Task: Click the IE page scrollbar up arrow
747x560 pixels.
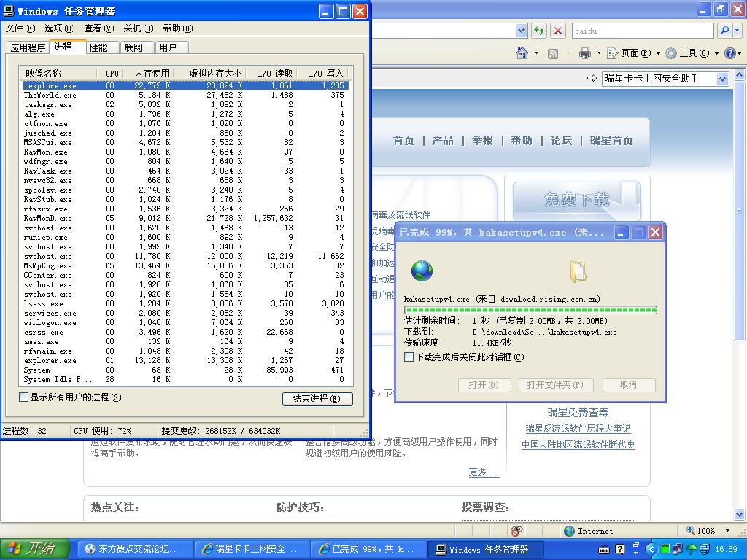Action: tap(740, 75)
